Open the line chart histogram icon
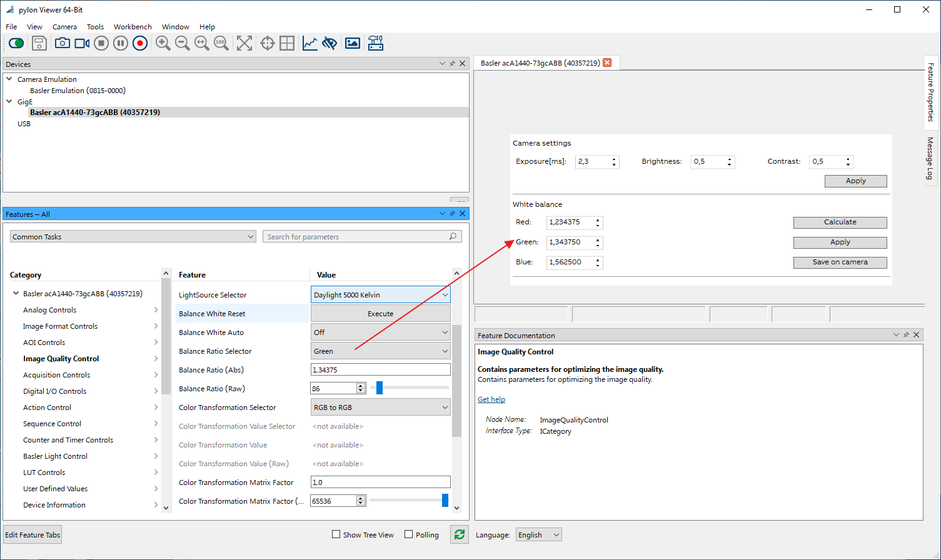 [310, 43]
